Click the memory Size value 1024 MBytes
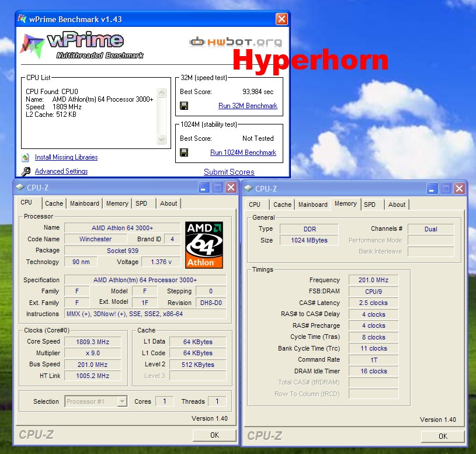The height and width of the screenshot is (454, 476). point(310,241)
